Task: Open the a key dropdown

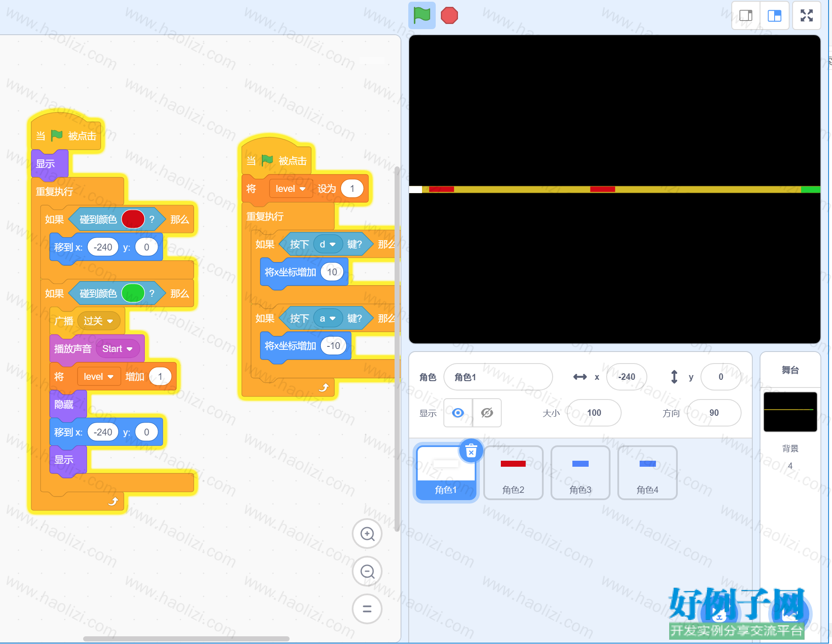Action: [x=327, y=319]
